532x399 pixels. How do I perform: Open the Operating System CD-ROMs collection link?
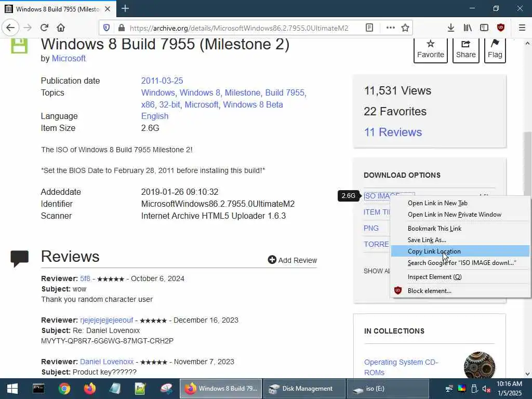(x=401, y=367)
